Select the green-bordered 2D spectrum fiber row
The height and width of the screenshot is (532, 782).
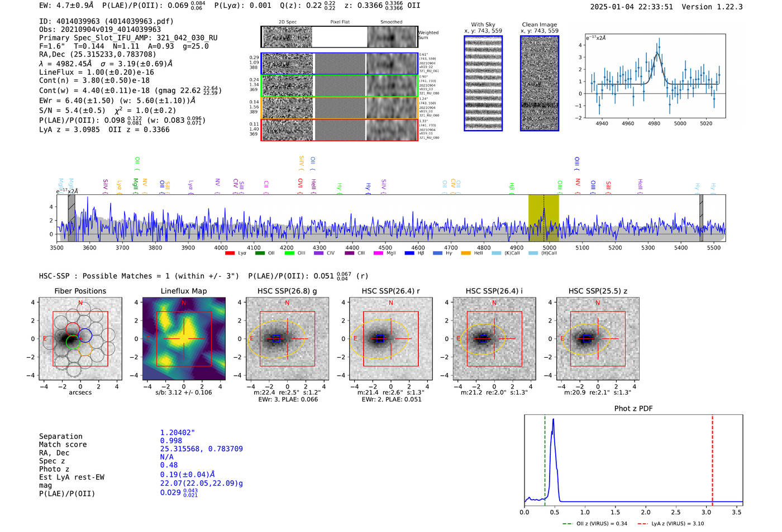point(340,85)
